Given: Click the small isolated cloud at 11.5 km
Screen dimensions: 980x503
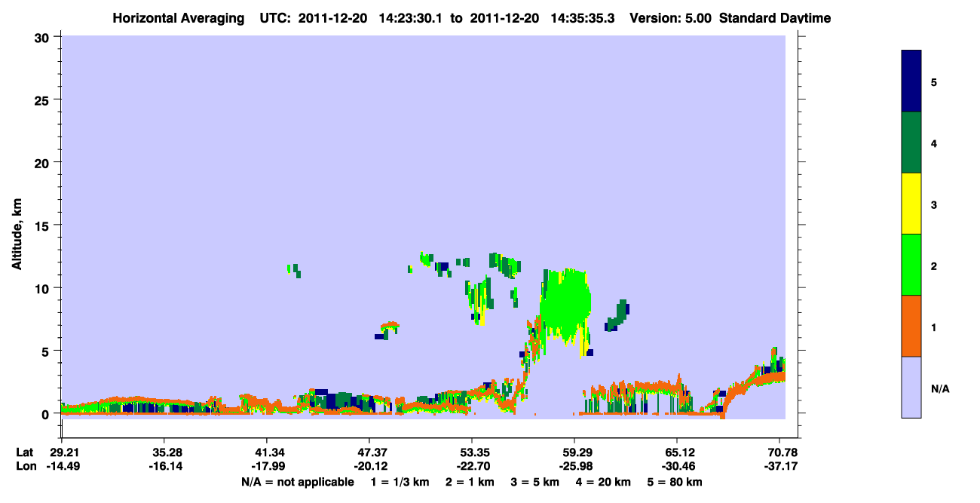Looking at the screenshot, I should click(294, 270).
